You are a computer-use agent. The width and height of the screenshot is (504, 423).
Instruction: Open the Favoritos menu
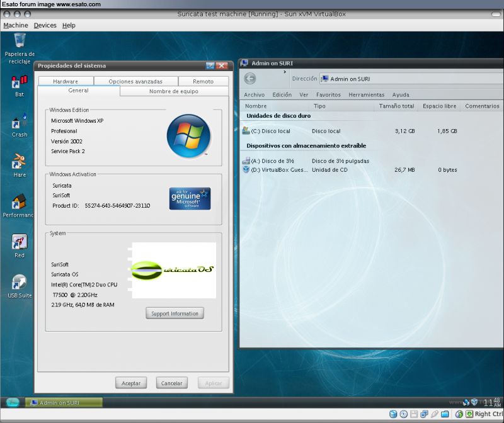click(328, 95)
